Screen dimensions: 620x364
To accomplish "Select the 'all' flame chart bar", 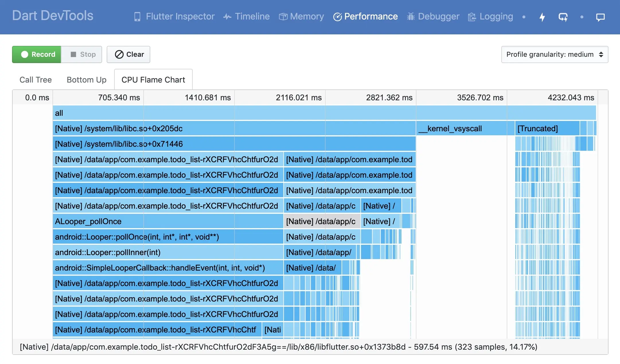I will click(x=324, y=113).
